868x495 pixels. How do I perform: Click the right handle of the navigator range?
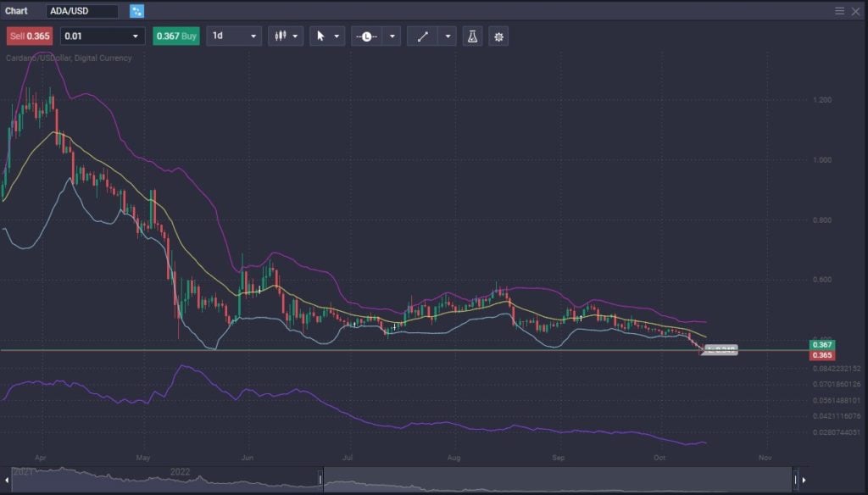click(795, 480)
